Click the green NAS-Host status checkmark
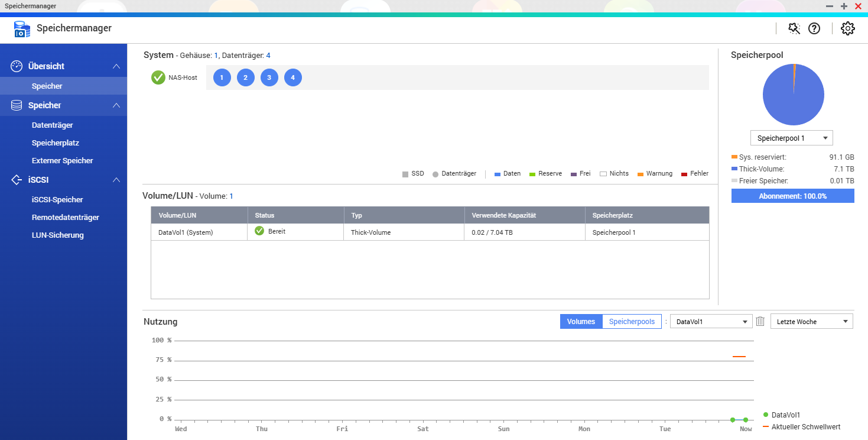 coord(158,77)
